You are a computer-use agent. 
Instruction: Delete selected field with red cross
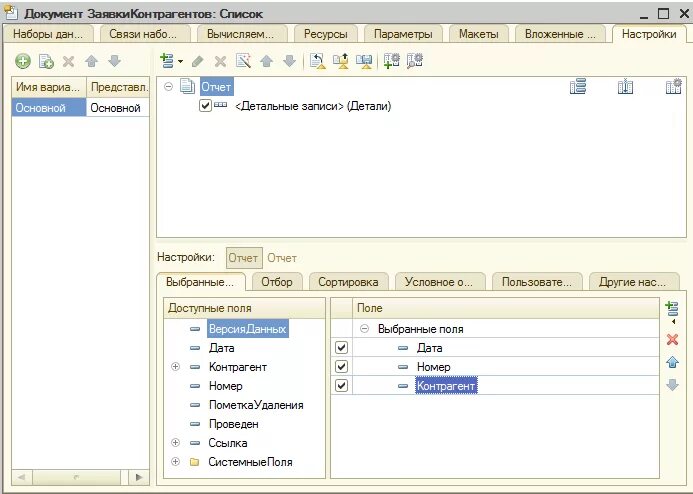click(672, 339)
